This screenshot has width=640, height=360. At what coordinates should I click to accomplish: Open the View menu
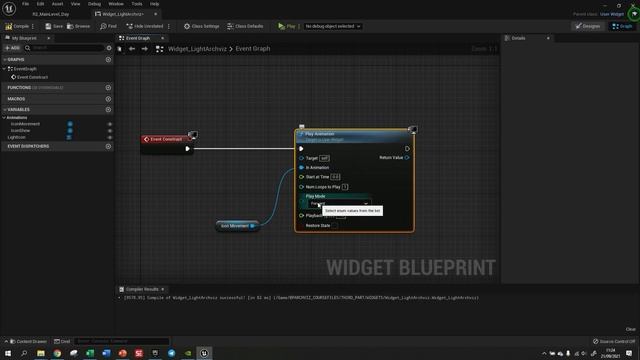point(76,4)
